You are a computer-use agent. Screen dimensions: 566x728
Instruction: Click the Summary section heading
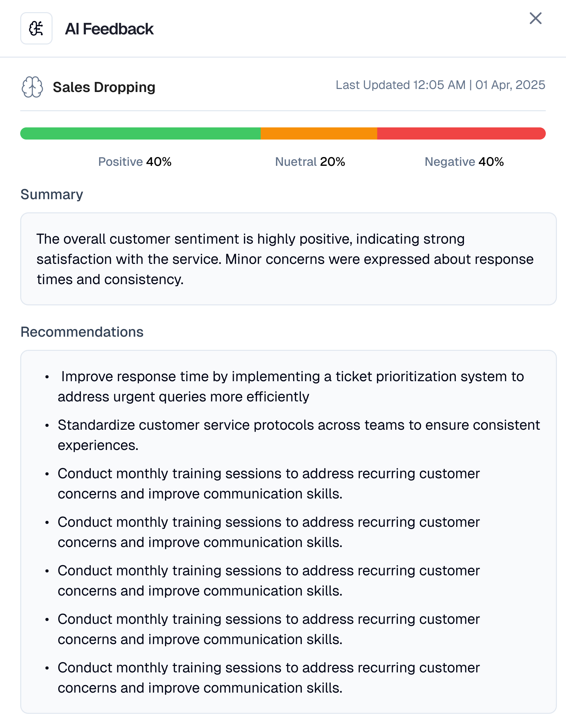coord(52,194)
